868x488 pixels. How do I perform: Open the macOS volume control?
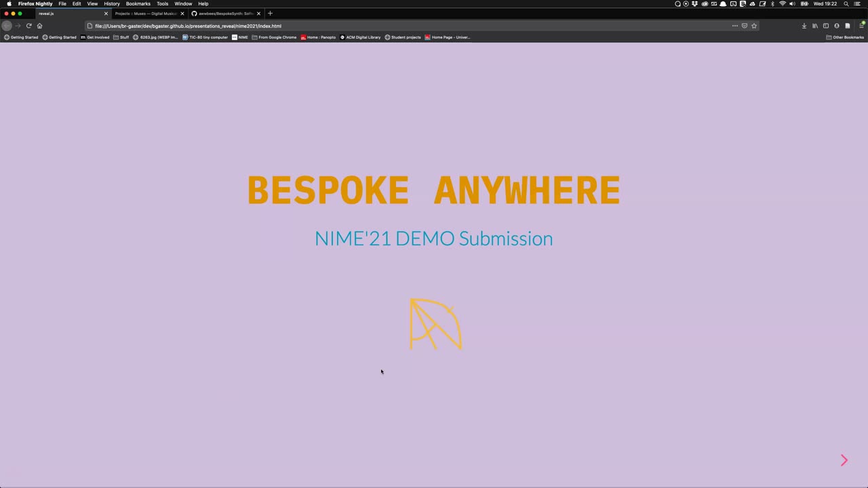tap(792, 4)
